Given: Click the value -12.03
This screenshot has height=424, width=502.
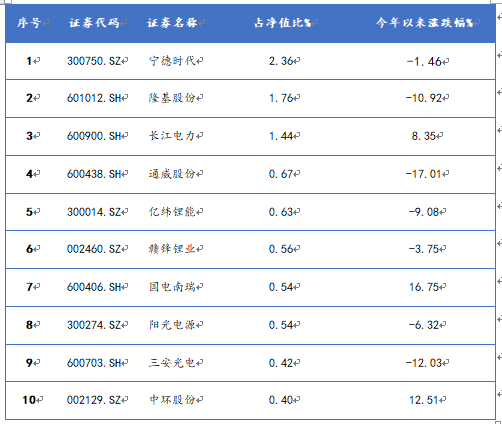Looking at the screenshot, I should [x=424, y=363].
